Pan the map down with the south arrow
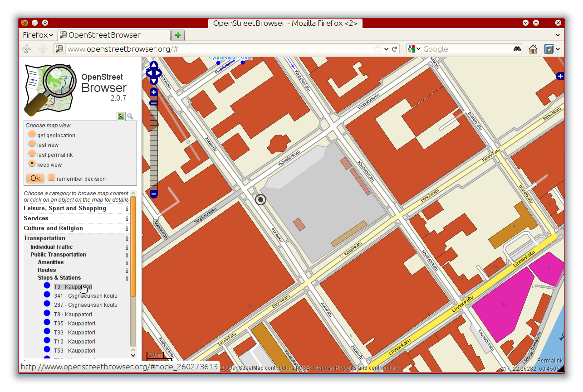This screenshot has height=392, width=583. click(154, 81)
